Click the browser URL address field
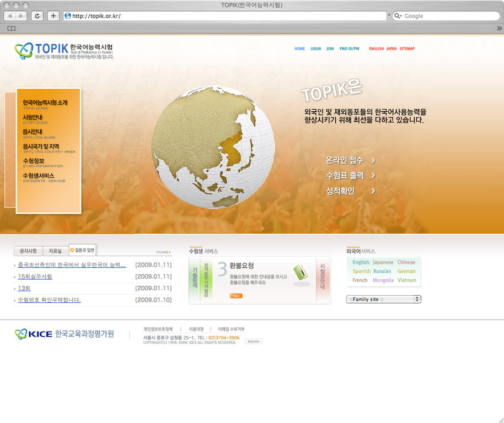 point(226,16)
